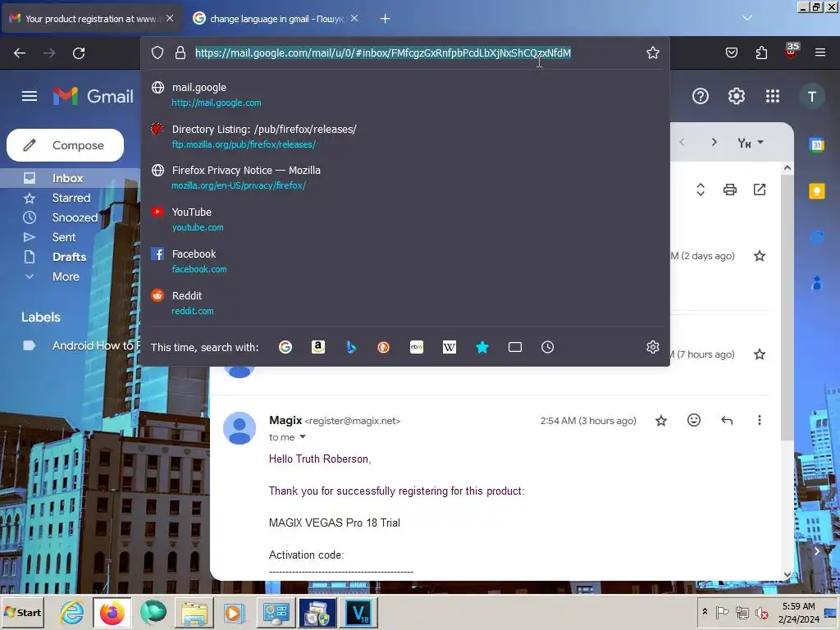This screenshot has width=840, height=630.
Task: Search with eBay in address bar
Action: [416, 347]
